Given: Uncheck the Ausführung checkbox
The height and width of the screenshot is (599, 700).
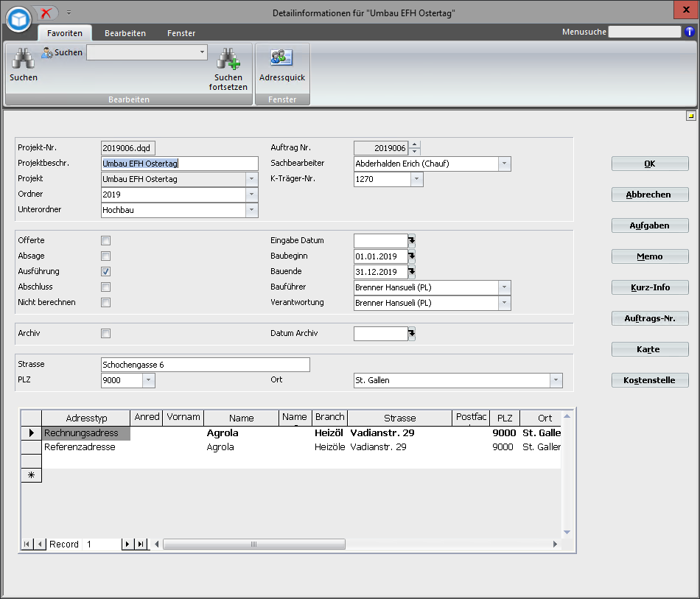Looking at the screenshot, I should point(105,272).
